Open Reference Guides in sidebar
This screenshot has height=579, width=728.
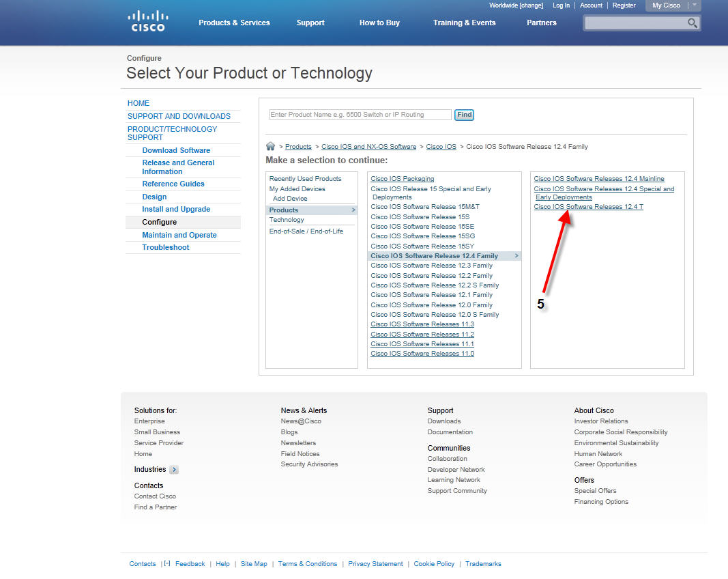tap(173, 184)
